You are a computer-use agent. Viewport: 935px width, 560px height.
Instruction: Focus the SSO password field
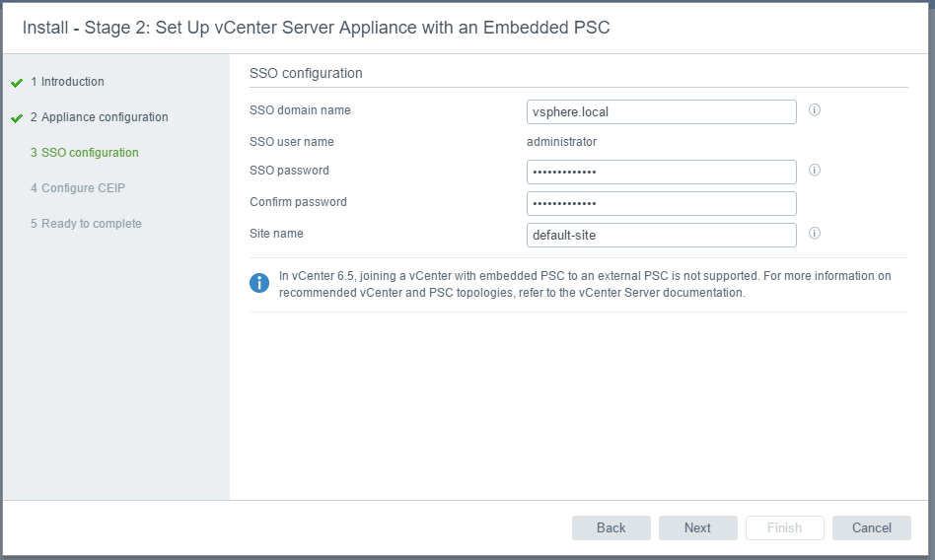tap(661, 172)
